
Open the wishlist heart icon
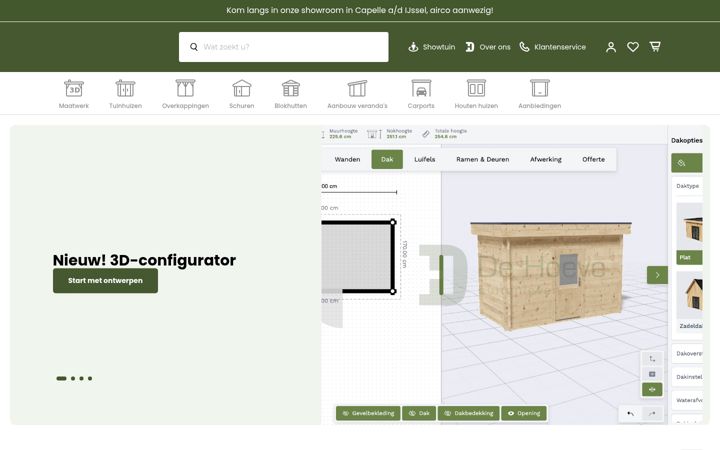[633, 47]
